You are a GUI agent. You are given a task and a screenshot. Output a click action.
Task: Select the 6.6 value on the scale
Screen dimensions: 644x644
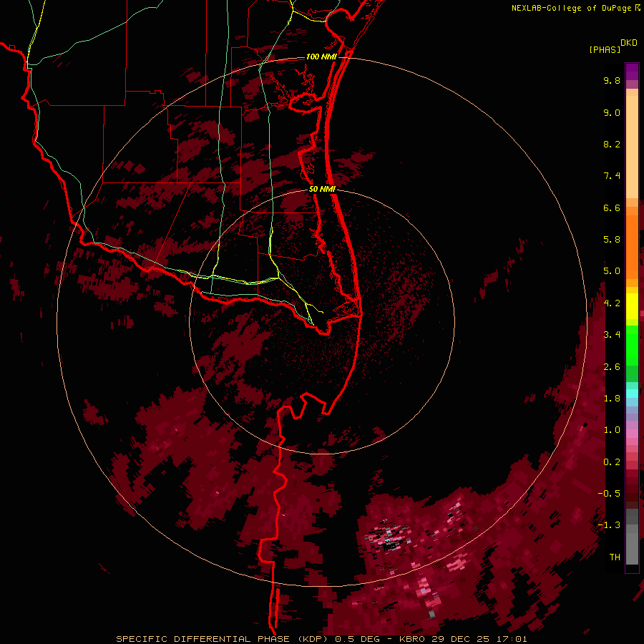pyautogui.click(x=612, y=208)
